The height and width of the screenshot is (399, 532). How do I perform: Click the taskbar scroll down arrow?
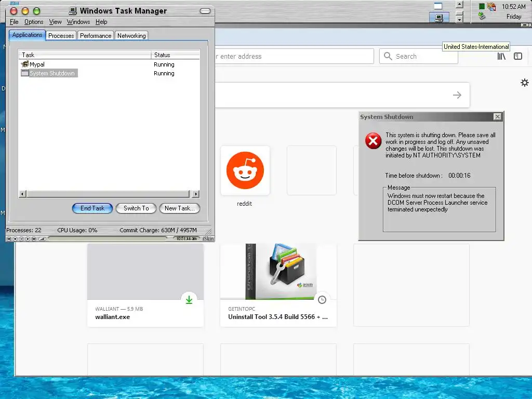459,19
